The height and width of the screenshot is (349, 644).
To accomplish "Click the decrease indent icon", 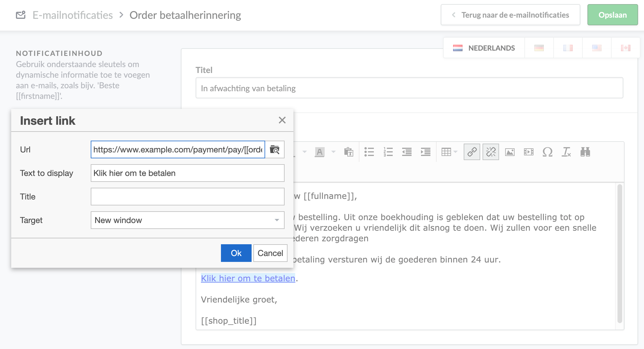I will click(407, 152).
